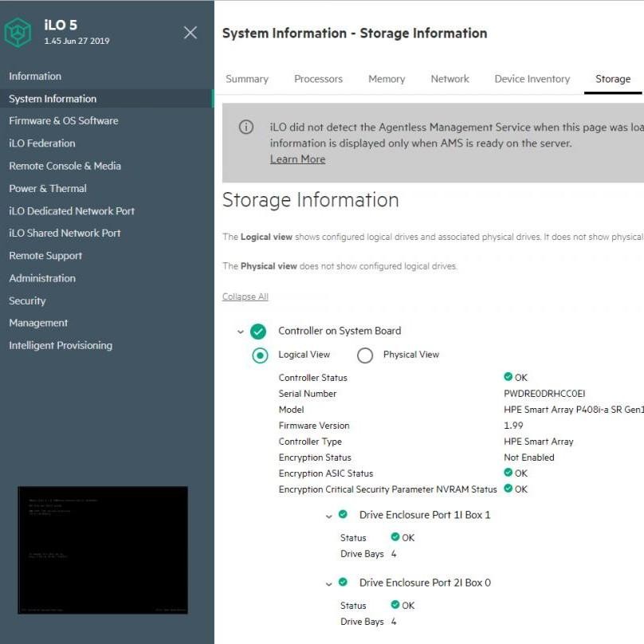The image size is (644, 644).
Task: Switch to the Processors tab
Action: point(318,79)
